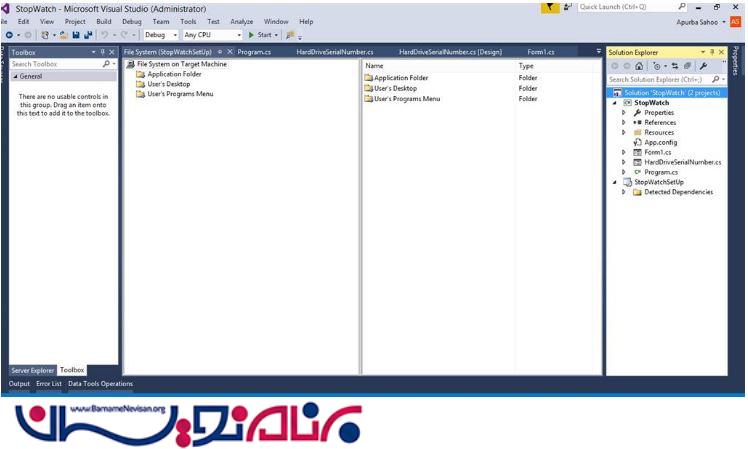The height and width of the screenshot is (449, 748).
Task: Close the File System (StopWatchSetUp) tab
Action: pos(230,52)
